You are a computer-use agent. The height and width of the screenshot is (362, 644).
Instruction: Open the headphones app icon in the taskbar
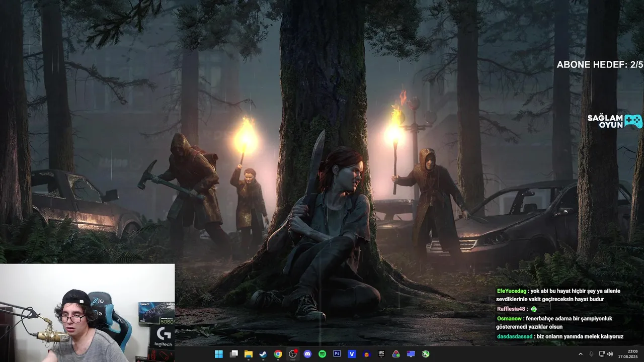coord(367,354)
